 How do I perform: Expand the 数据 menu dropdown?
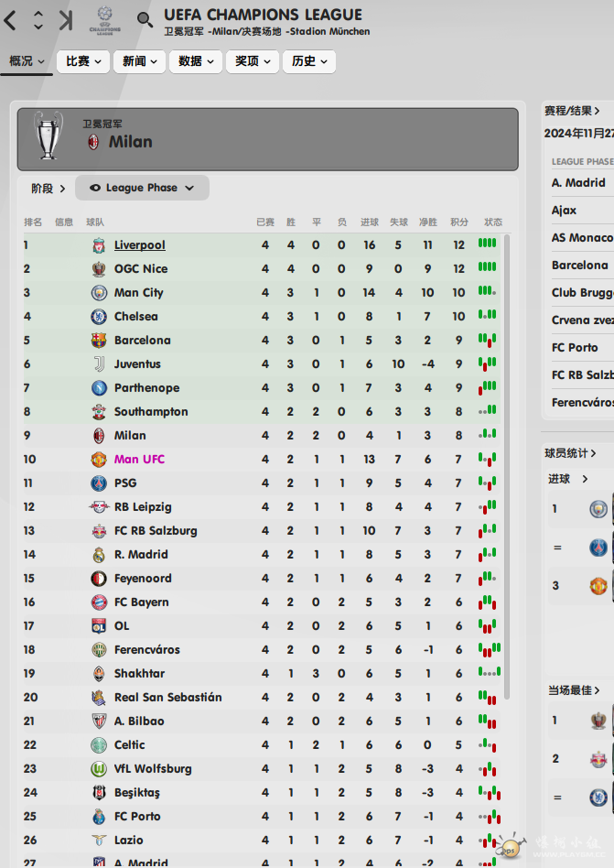coord(196,61)
